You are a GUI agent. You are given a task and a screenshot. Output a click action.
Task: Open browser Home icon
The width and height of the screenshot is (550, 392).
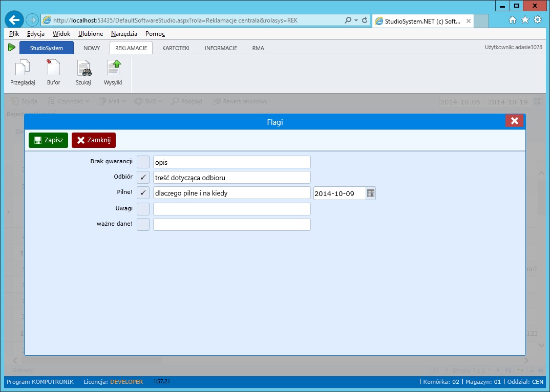pyautogui.click(x=512, y=20)
